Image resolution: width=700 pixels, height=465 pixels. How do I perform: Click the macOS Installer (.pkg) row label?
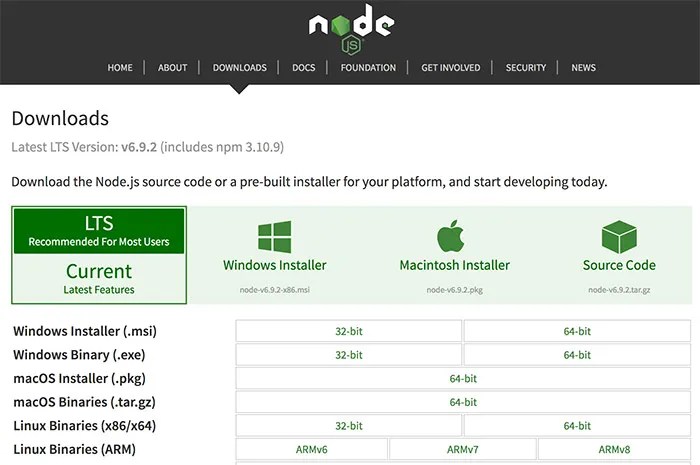tap(79, 378)
